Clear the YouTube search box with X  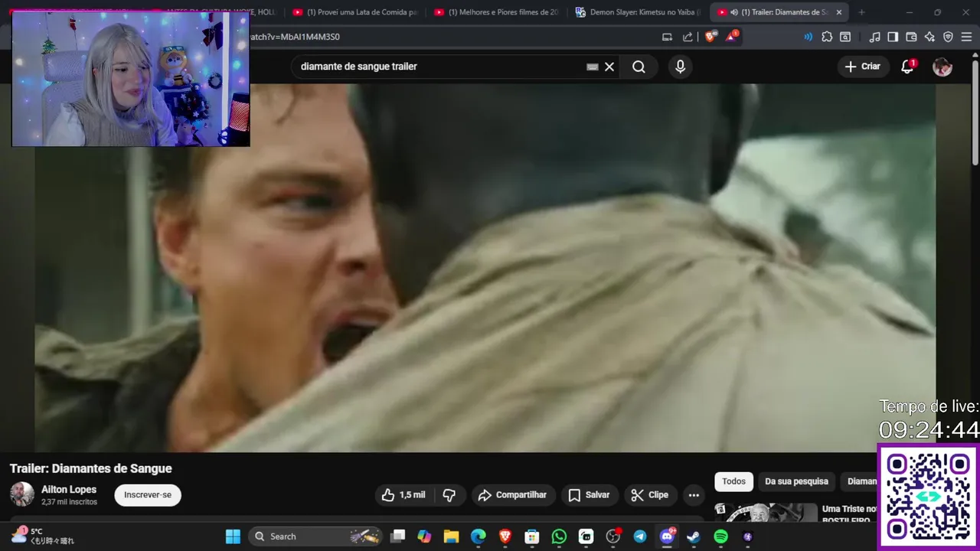tap(609, 67)
